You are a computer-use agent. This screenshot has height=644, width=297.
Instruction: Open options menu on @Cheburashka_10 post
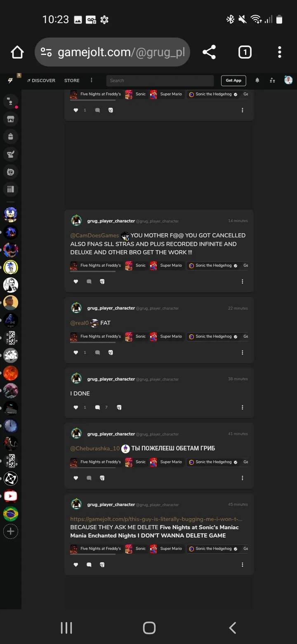tap(243, 478)
